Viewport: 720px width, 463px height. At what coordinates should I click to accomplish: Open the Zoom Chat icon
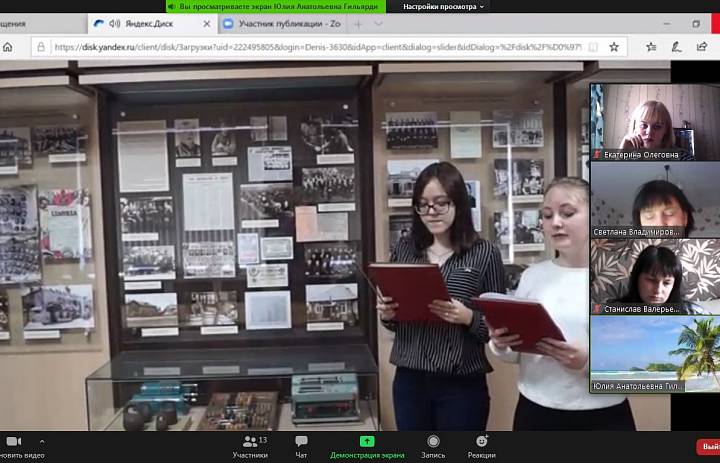(302, 441)
